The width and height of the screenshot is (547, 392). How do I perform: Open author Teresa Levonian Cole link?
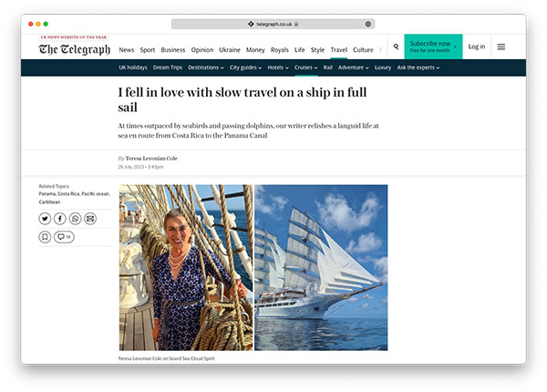point(151,159)
